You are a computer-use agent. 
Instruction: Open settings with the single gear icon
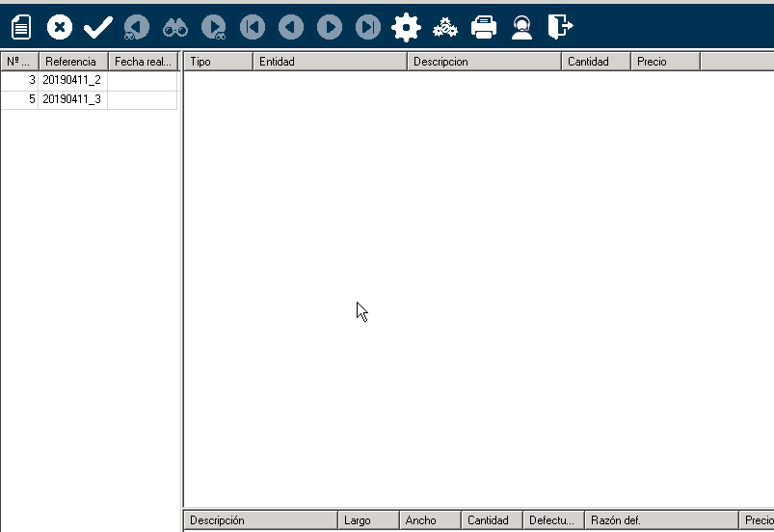pos(407,28)
